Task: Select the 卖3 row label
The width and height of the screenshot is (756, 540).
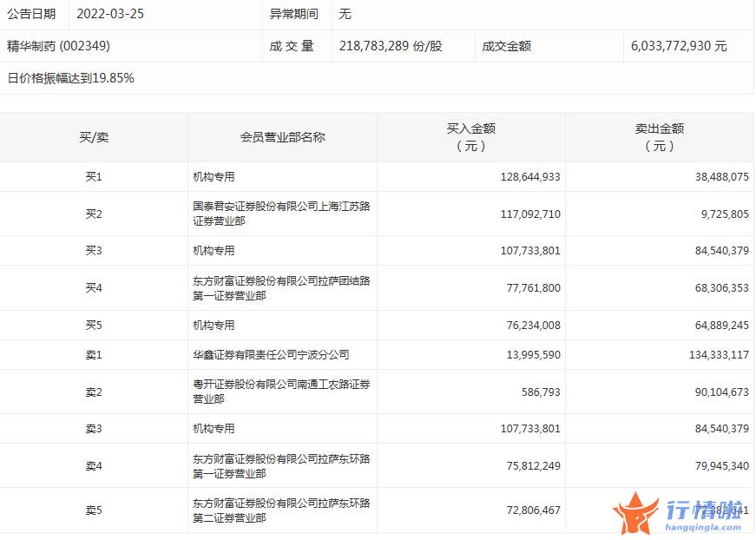Action: pos(94,429)
